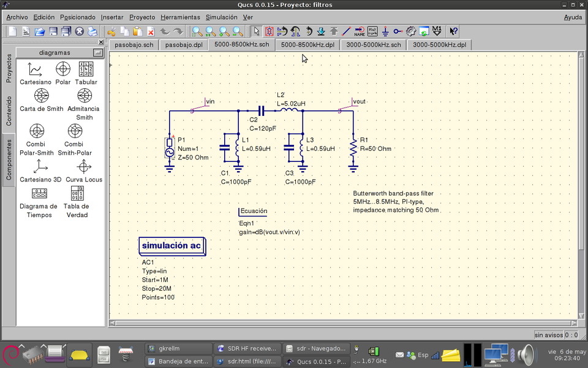Toggle the Select arrow tool
The image size is (588, 368).
point(256,31)
